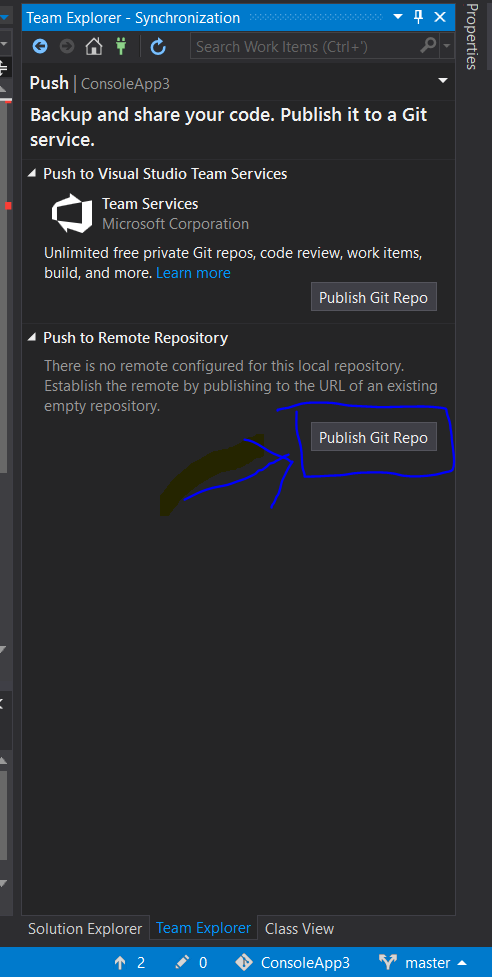
Task: Click the Microsoft Corporation text
Action: [176, 224]
